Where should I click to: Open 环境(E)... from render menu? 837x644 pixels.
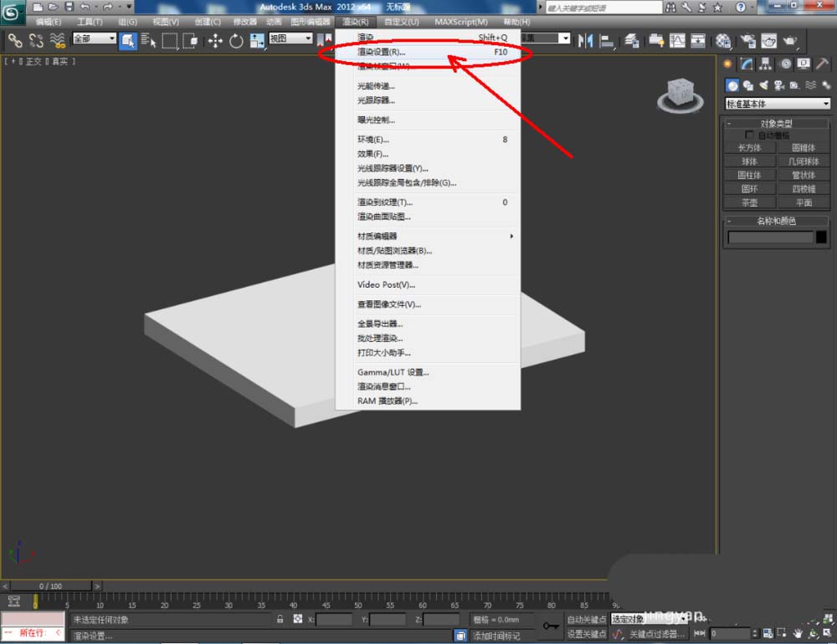click(373, 140)
